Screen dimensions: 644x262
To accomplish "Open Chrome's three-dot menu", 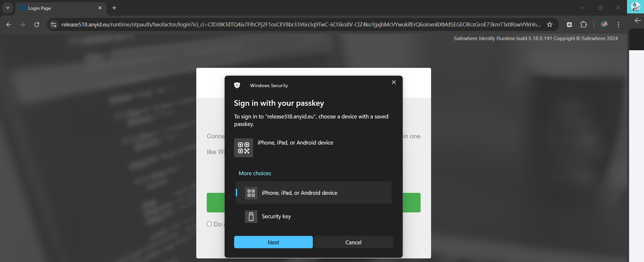I will (x=619, y=24).
